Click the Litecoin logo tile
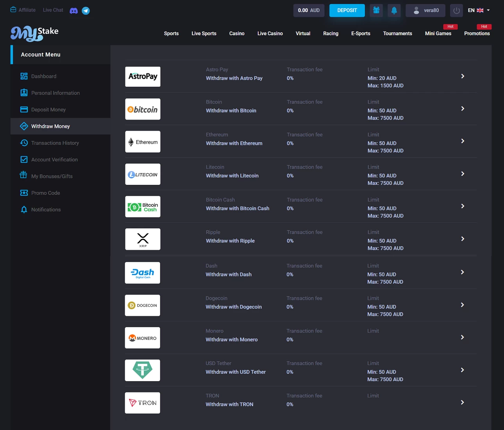Image resolution: width=504 pixels, height=430 pixels. pos(143,174)
